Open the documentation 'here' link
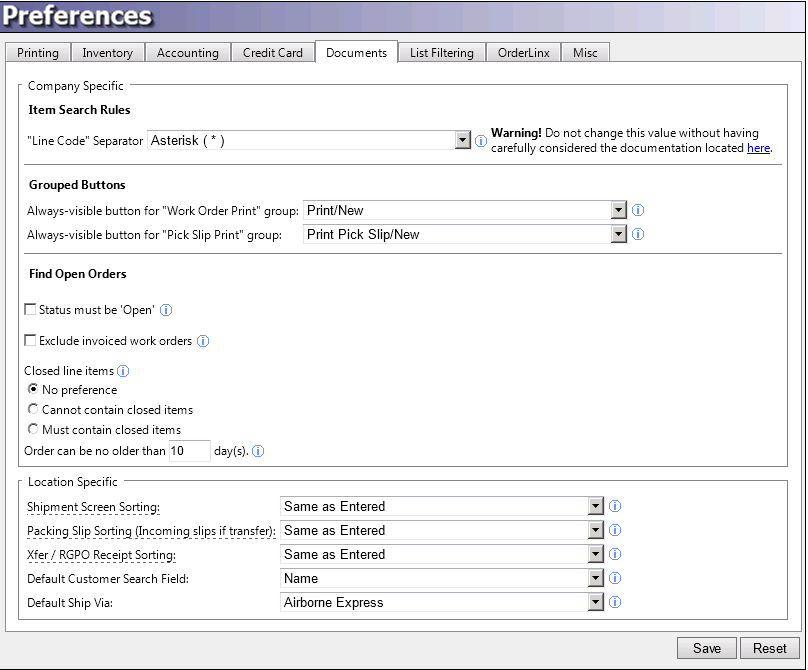 758,148
